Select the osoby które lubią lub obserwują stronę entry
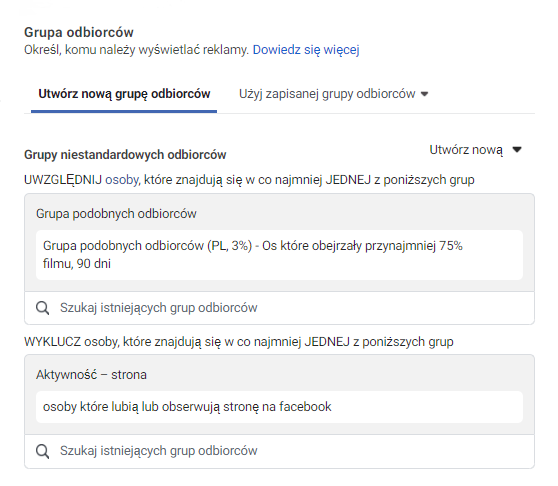 click(x=279, y=407)
